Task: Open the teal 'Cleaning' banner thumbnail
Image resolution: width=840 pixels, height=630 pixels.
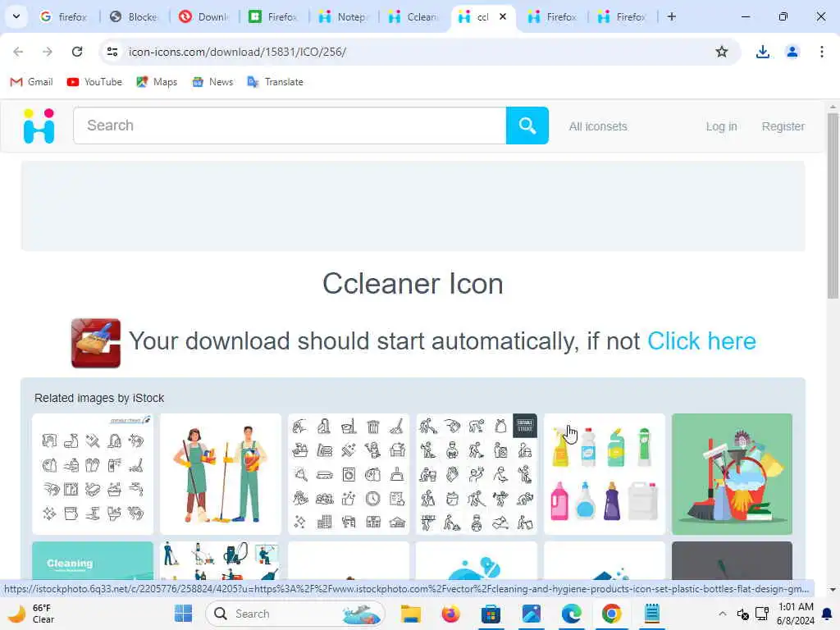Action: [93, 560]
